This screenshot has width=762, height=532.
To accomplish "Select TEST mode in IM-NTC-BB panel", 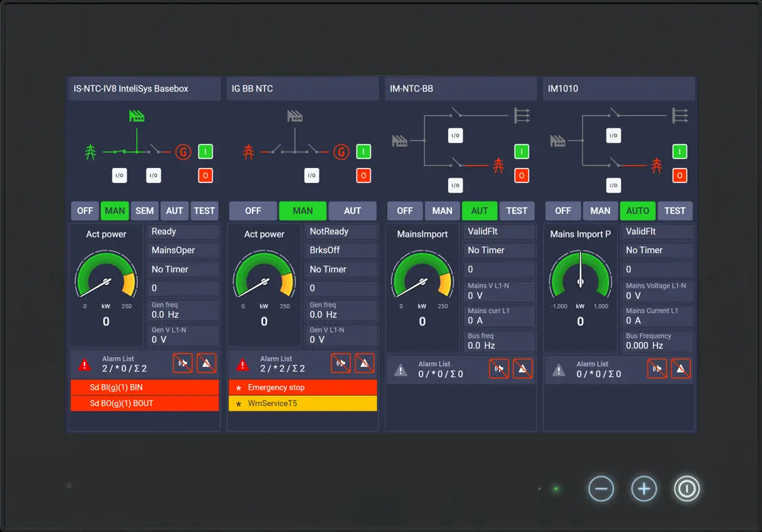I will click(516, 211).
